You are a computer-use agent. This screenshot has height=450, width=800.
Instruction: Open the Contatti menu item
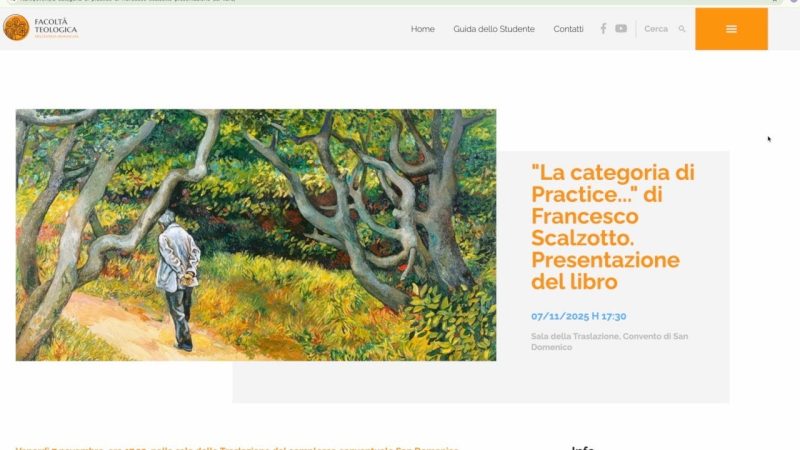click(568, 29)
